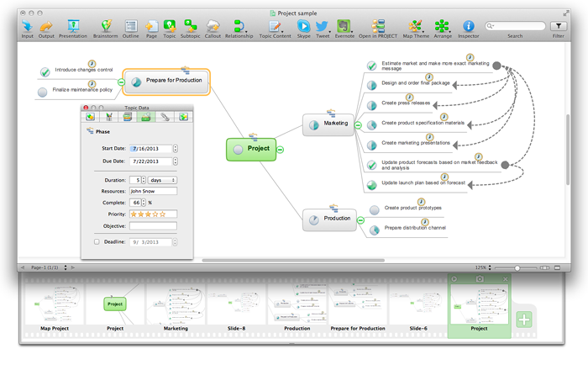Image resolution: width=588 pixels, height=370 pixels.
Task: Open the Inspector panel
Action: [x=469, y=26]
